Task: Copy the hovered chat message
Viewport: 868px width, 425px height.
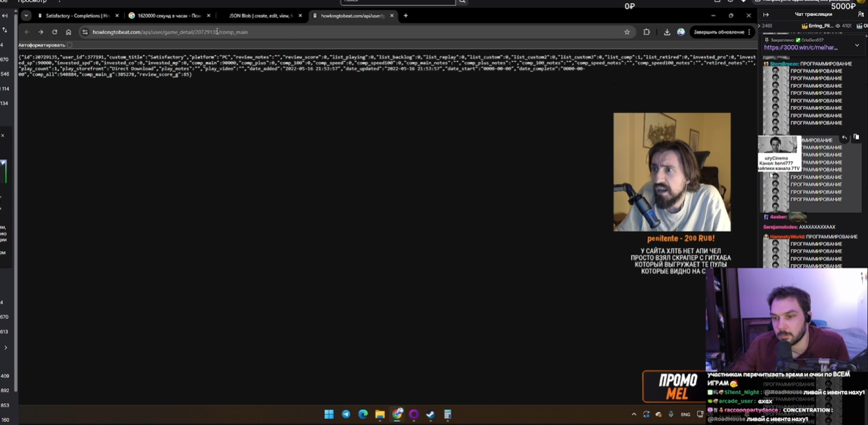Action: click(856, 137)
